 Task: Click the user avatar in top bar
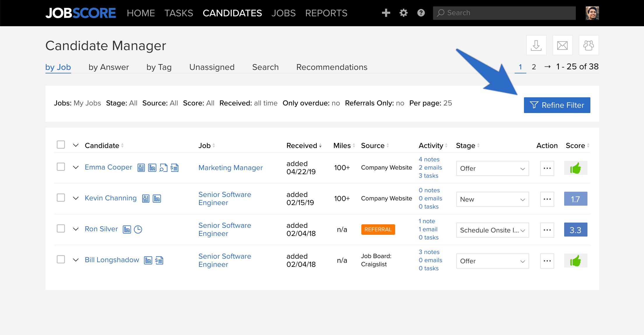point(592,13)
